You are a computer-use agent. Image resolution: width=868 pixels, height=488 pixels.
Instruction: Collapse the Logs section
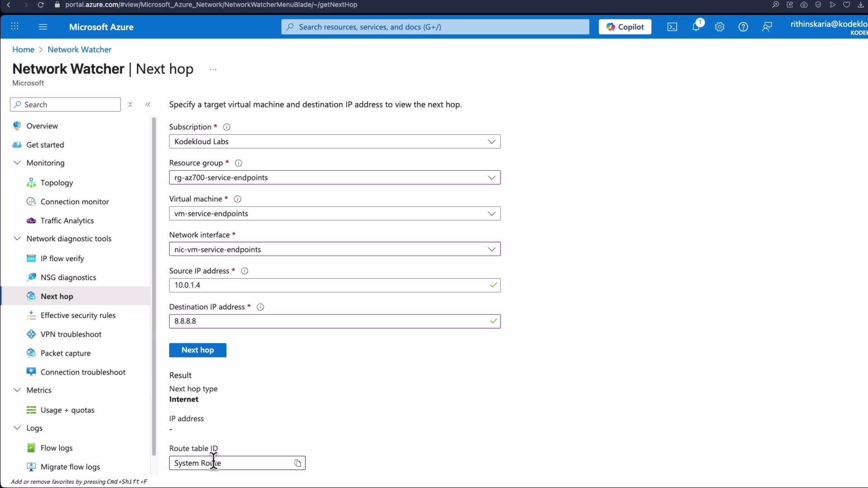pyautogui.click(x=17, y=428)
